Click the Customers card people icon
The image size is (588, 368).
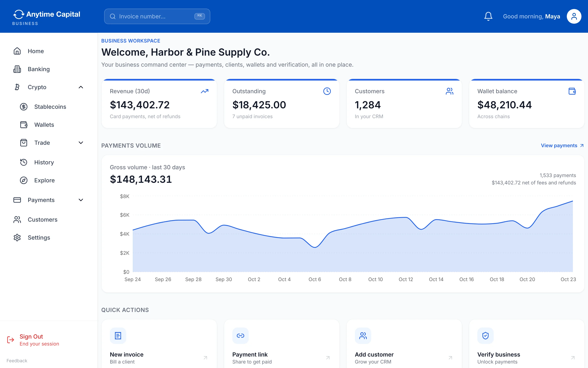(x=450, y=91)
